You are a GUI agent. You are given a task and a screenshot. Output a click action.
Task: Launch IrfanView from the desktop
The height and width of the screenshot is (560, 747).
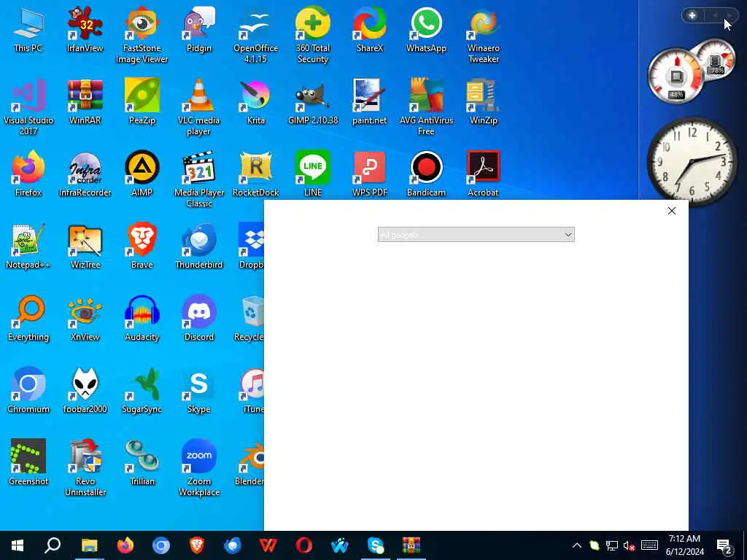(x=85, y=29)
